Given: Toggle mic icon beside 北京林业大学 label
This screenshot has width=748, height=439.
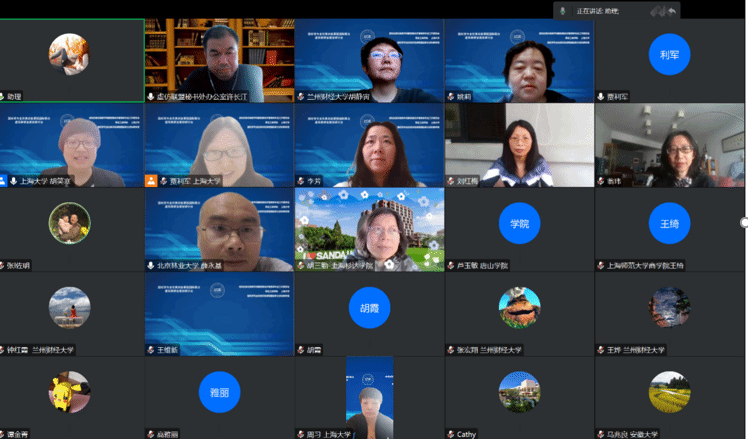Looking at the screenshot, I should (151, 266).
